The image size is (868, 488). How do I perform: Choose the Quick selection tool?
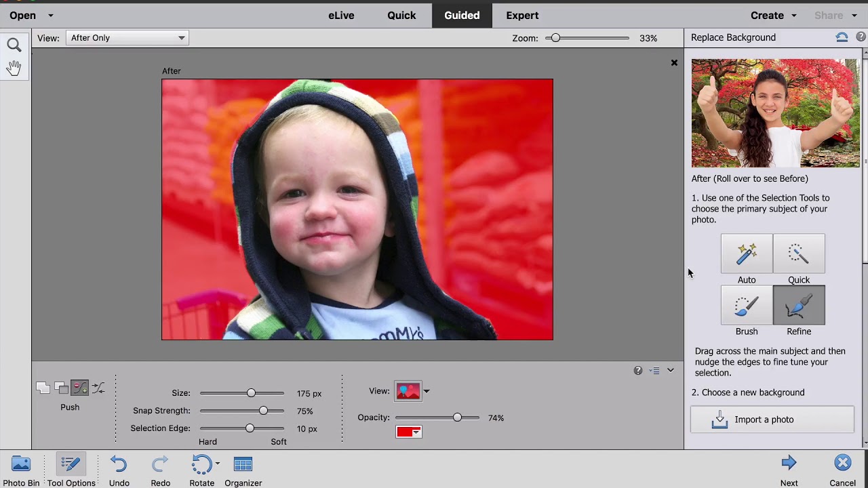[x=799, y=253]
